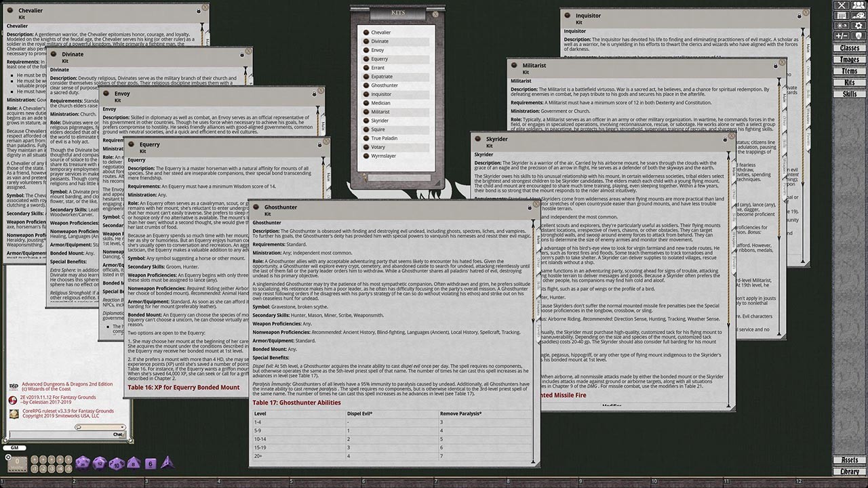Open the dice color palette sidebar icon

[859, 16]
